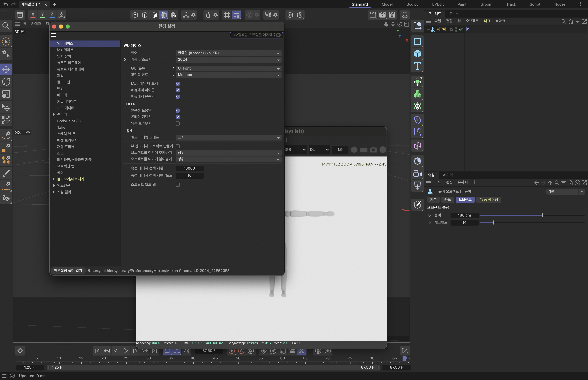The width and height of the screenshot is (588, 380).
Task: Clear the preferences search field
Action: pos(278,35)
